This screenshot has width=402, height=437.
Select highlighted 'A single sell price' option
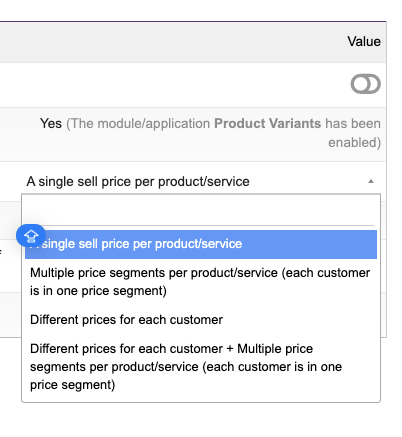[x=201, y=244]
